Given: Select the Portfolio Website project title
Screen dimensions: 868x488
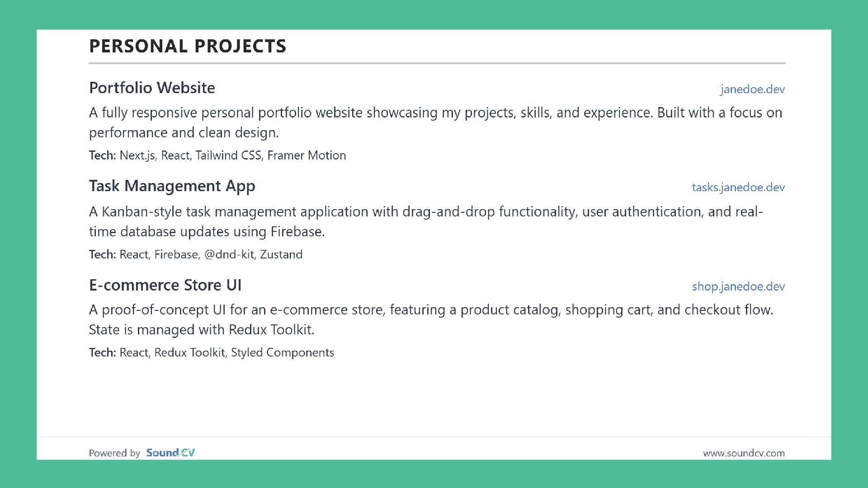Looking at the screenshot, I should click(152, 88).
